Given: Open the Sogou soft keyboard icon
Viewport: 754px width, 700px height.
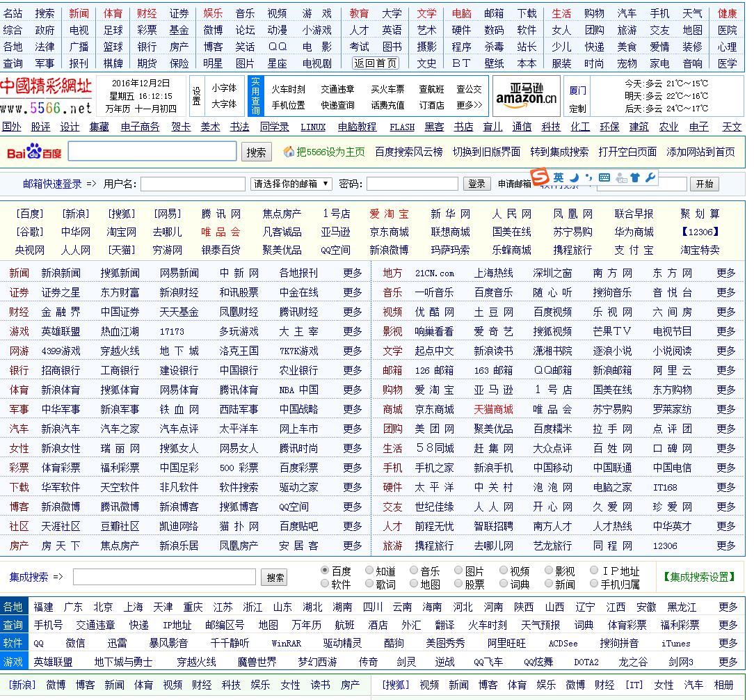Looking at the screenshot, I should click(604, 177).
